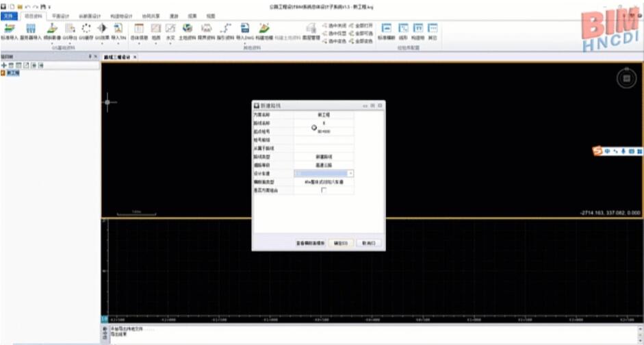Click the 标准横断 template icon

point(386,30)
